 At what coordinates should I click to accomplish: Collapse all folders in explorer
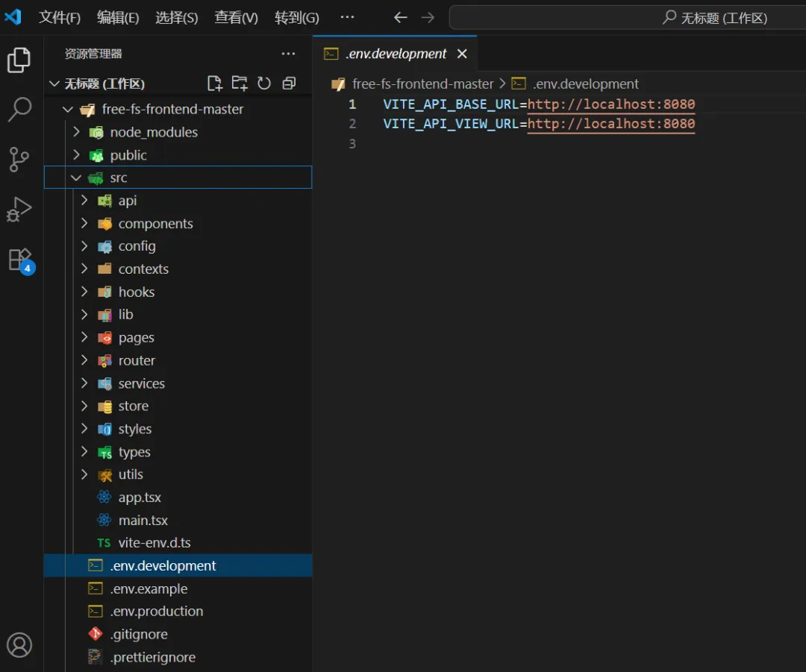tap(289, 84)
